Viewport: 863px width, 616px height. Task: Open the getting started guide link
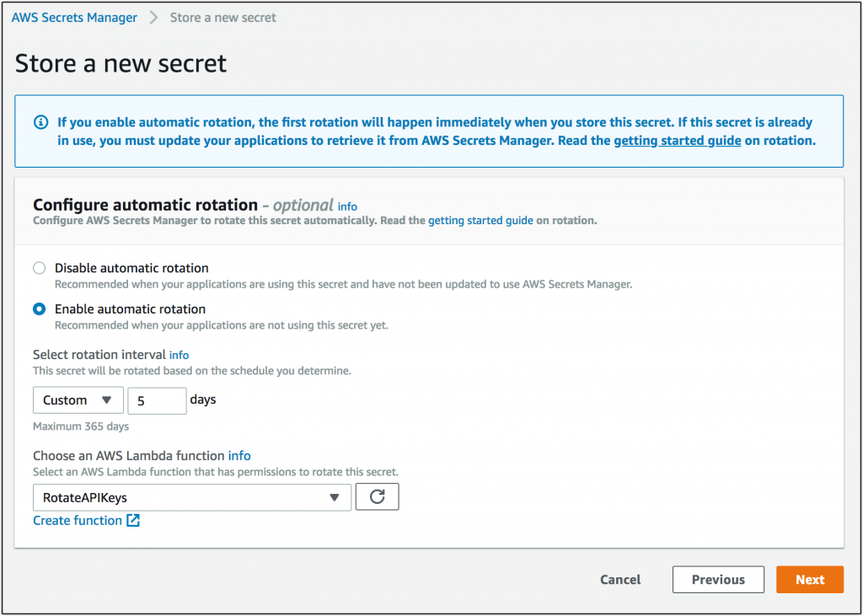678,140
